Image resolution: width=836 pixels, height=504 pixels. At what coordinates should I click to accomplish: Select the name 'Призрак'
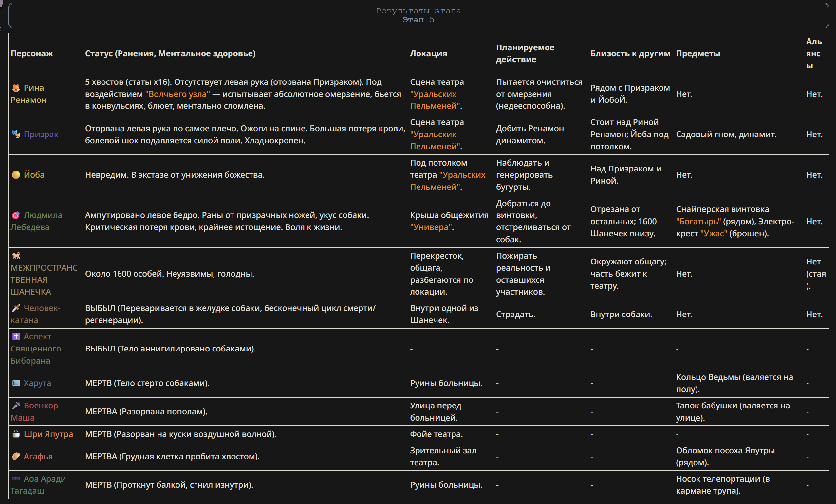(x=41, y=134)
